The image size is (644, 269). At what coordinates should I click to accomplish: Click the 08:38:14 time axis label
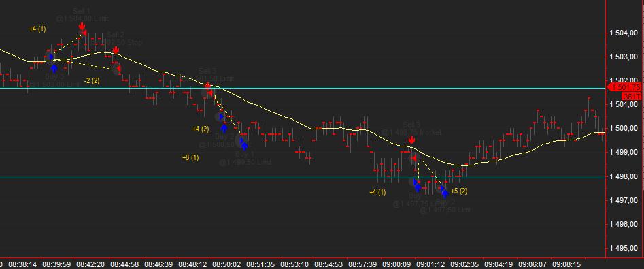point(22,264)
